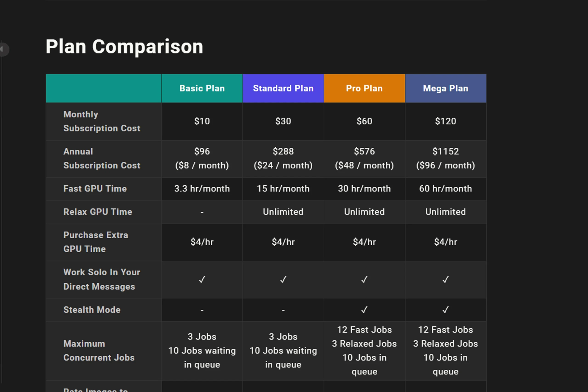Select the Mega Plan column header
Viewport: 588px width, 392px height.
(x=446, y=88)
